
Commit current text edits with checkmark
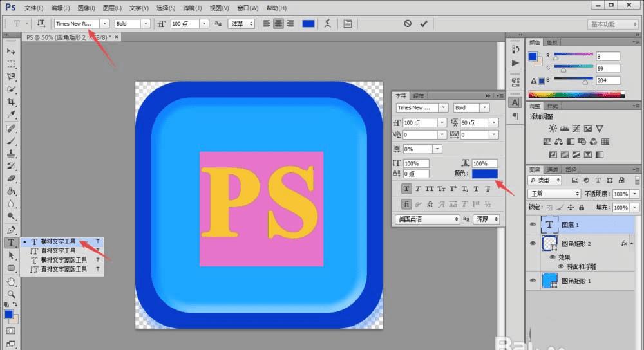424,23
